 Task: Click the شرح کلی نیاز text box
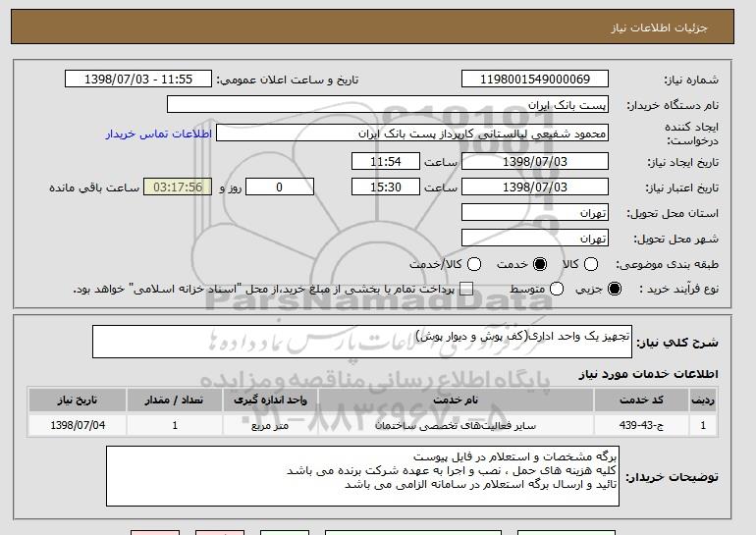coord(362,342)
